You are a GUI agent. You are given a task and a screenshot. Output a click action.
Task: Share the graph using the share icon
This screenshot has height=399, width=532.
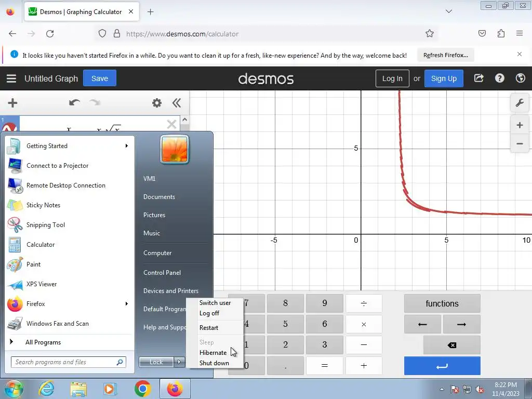click(478, 78)
